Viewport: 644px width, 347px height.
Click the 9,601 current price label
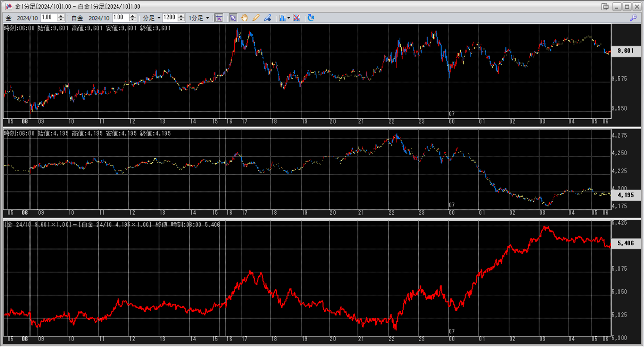(x=625, y=51)
